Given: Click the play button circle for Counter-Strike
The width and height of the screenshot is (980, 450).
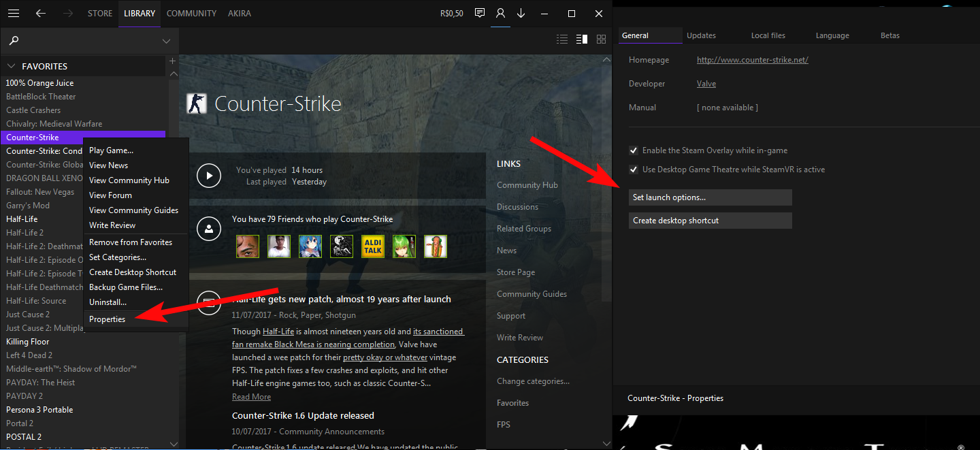Looking at the screenshot, I should pos(209,176).
